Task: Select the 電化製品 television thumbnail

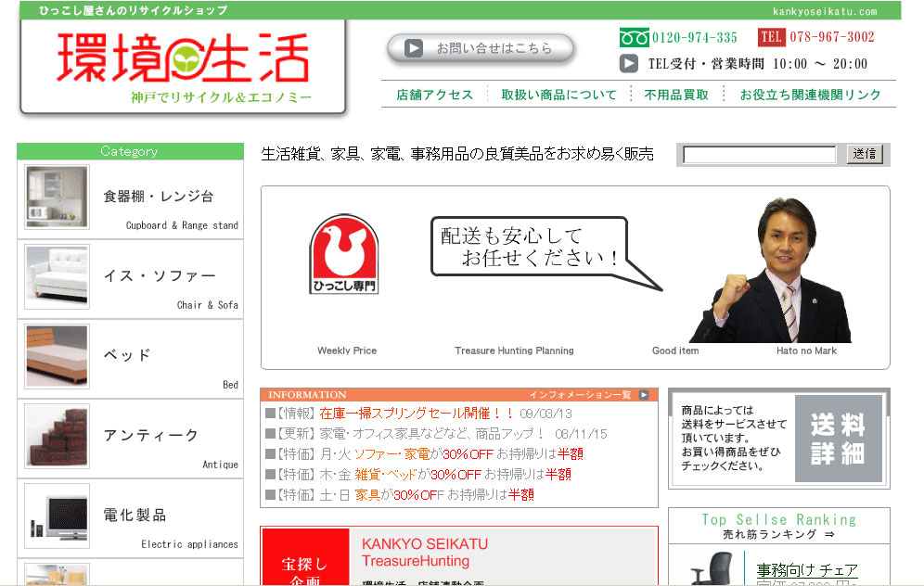Action: click(58, 516)
